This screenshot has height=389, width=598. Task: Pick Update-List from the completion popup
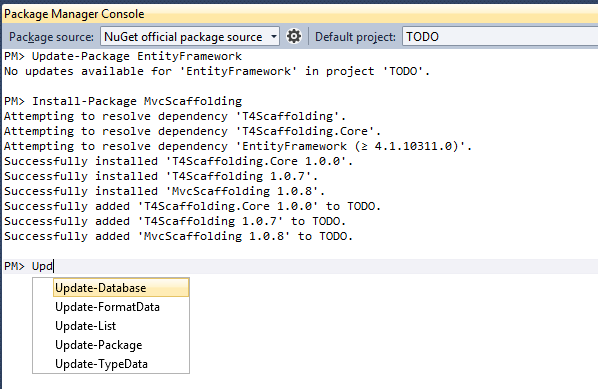coord(85,326)
